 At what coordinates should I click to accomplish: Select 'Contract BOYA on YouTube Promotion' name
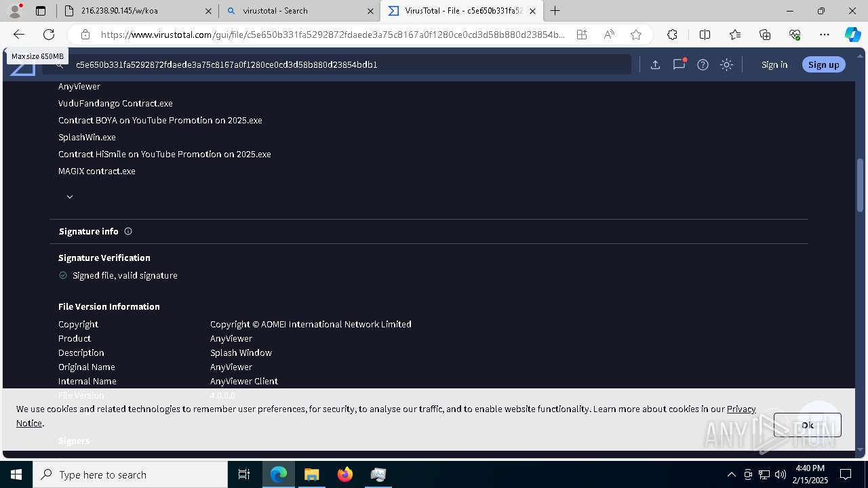coord(160,120)
